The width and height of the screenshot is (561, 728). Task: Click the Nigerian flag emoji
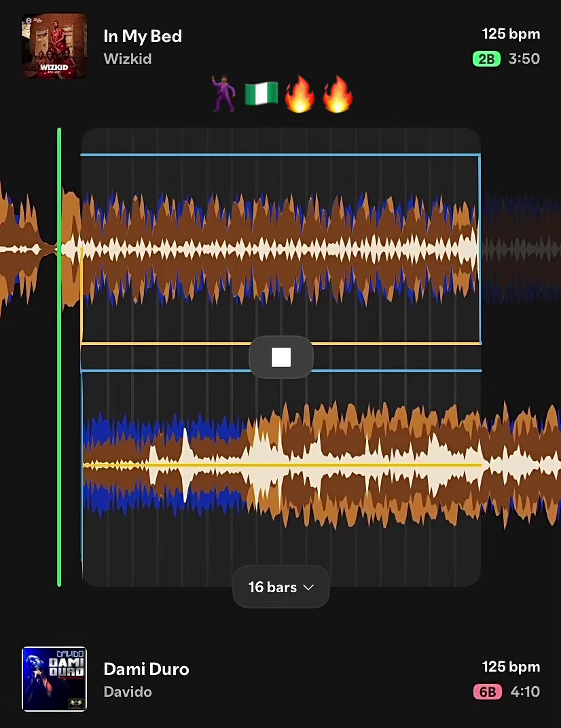click(261, 93)
